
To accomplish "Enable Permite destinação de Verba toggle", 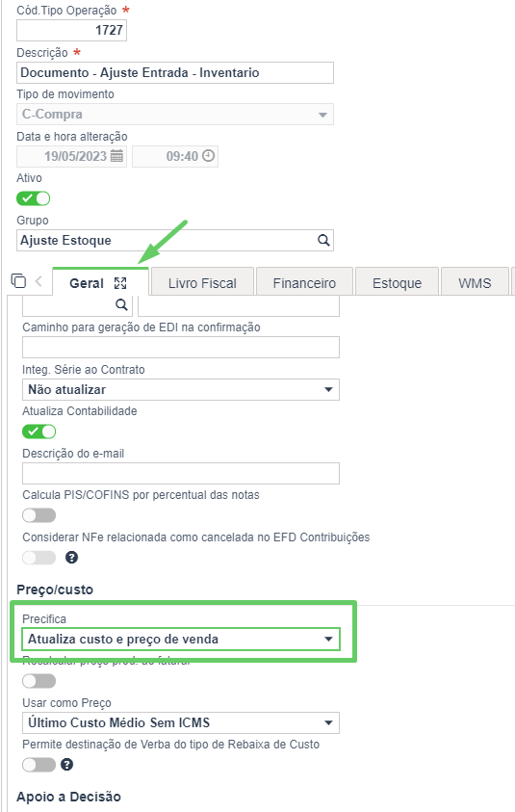I will (x=39, y=765).
